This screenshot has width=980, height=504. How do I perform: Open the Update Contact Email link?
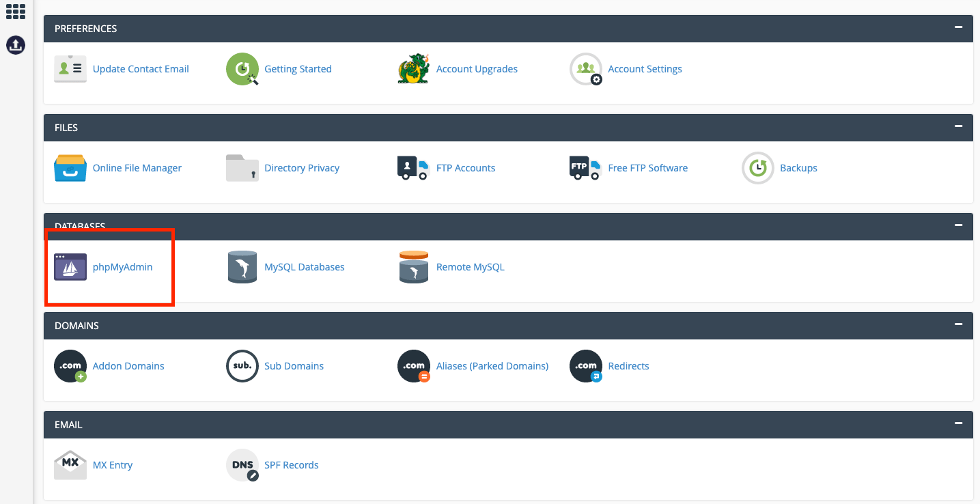pos(141,69)
